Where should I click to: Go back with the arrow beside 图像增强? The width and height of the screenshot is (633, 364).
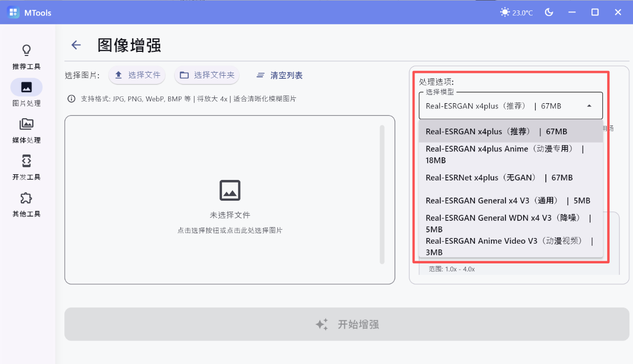click(76, 45)
